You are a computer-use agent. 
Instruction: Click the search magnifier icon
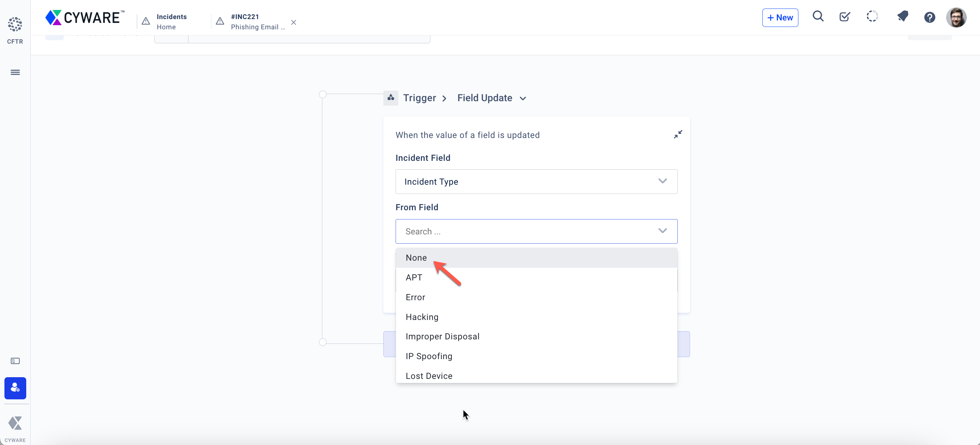(x=817, y=17)
